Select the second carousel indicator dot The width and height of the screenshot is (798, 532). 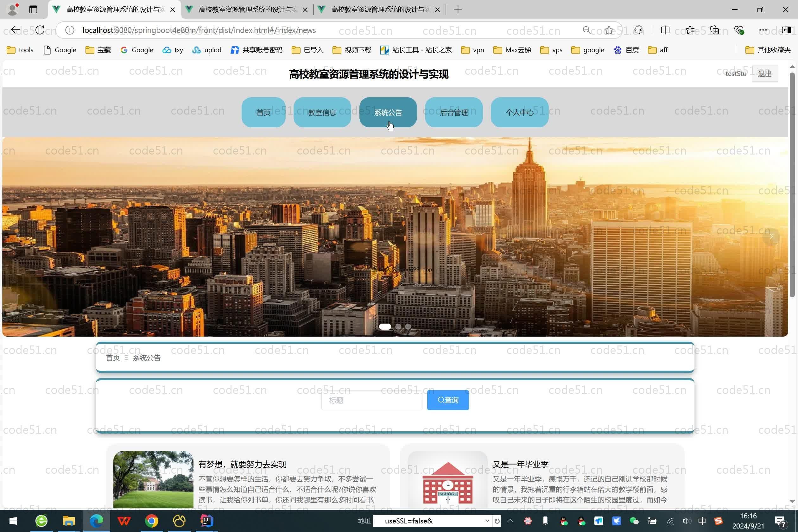click(x=398, y=326)
